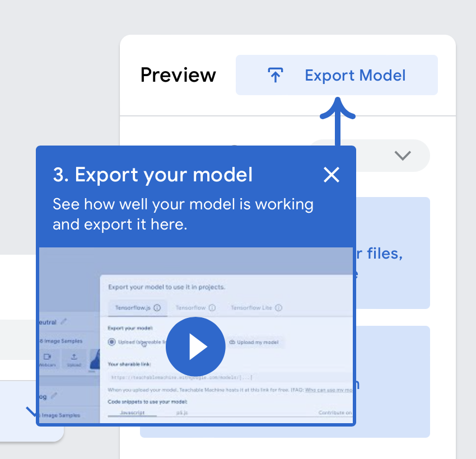Dismiss the Export your model tooltip
This screenshot has height=459, width=476.
point(332,175)
